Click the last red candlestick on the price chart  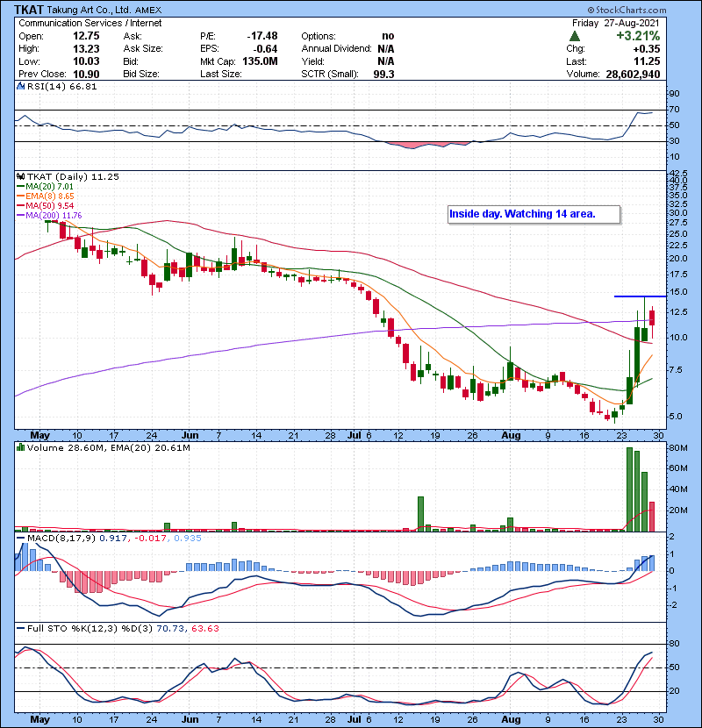click(652, 318)
